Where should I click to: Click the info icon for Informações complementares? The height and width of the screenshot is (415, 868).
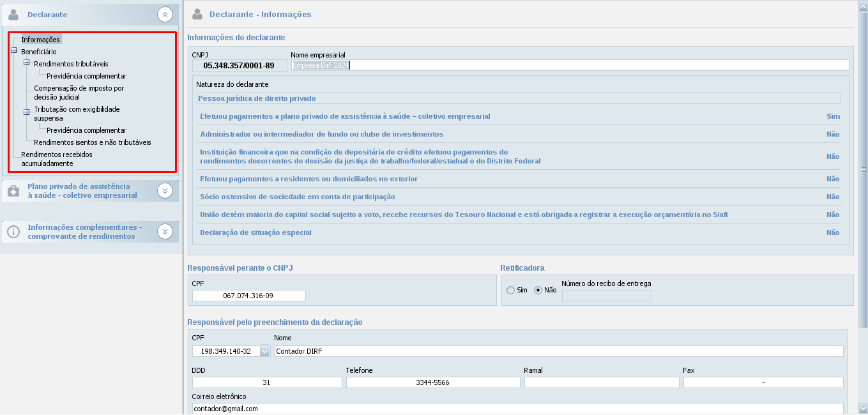click(x=13, y=231)
